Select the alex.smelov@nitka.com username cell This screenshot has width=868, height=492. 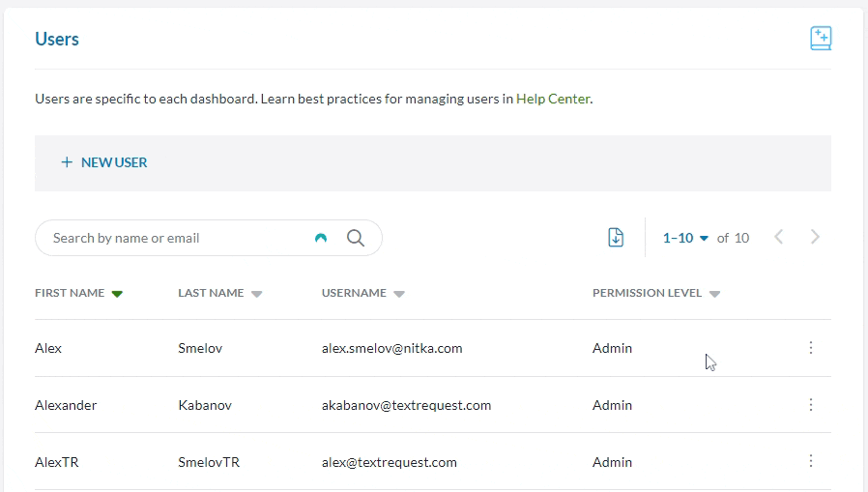(391, 348)
